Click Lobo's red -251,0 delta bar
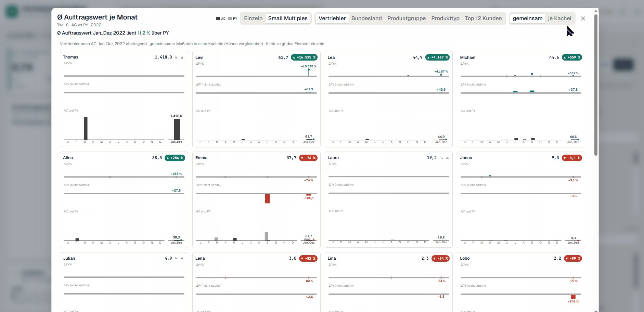Viewport: 644px width, 312px height. [x=573, y=297]
